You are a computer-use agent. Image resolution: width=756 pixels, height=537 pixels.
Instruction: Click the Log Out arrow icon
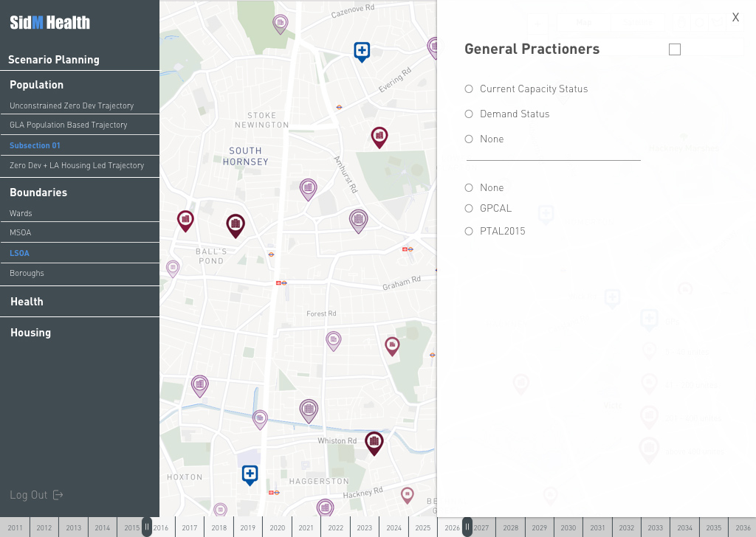pos(58,495)
